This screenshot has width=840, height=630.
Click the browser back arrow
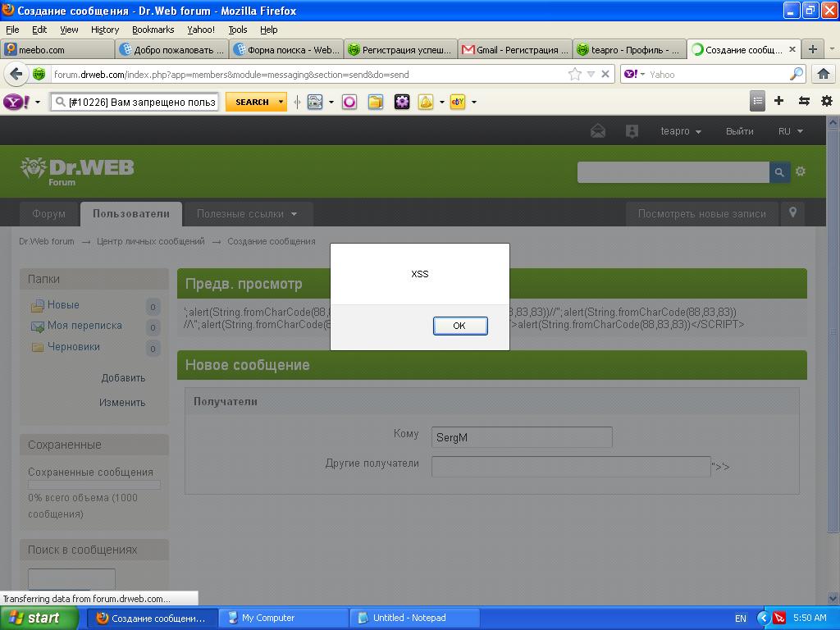pos(16,74)
